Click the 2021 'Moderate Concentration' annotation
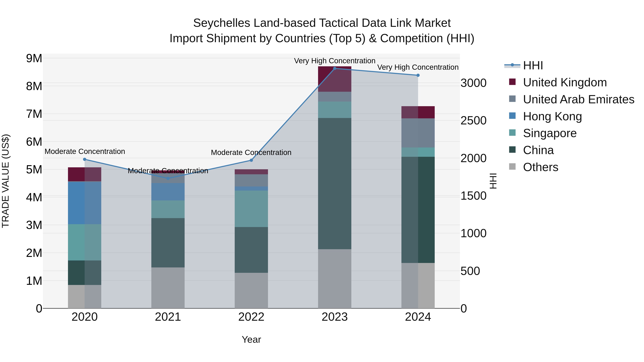The width and height of the screenshot is (644, 362). [168, 171]
